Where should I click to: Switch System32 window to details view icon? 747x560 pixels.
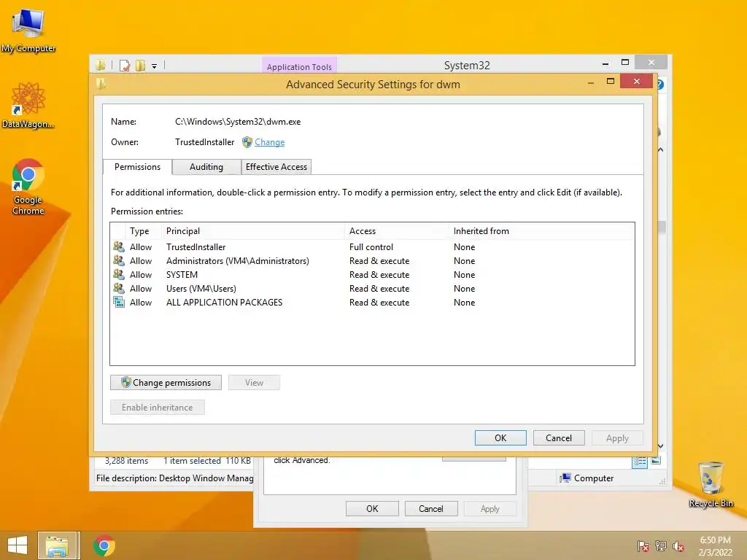[x=640, y=461]
